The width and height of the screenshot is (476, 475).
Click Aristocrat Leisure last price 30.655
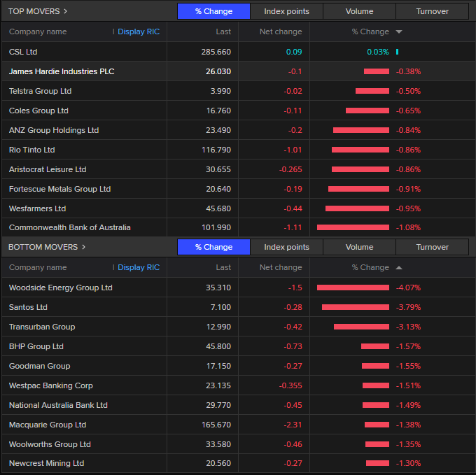pos(218,169)
